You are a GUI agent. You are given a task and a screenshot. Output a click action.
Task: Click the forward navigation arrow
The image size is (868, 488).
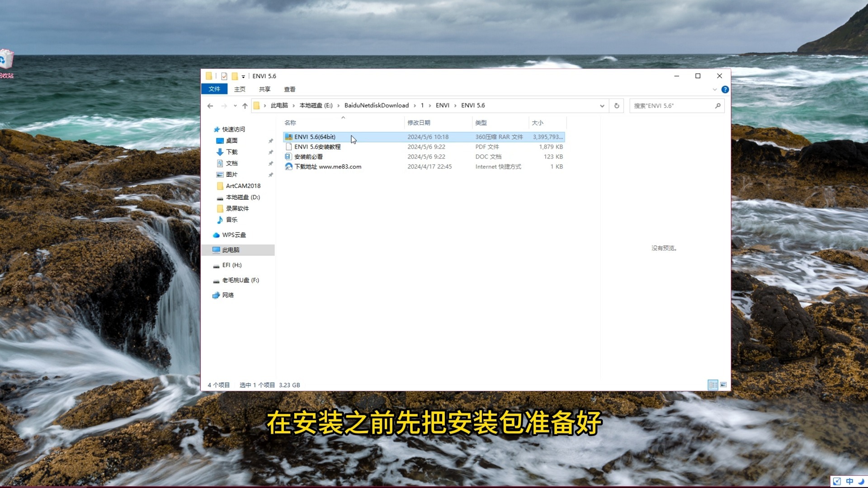click(x=224, y=106)
